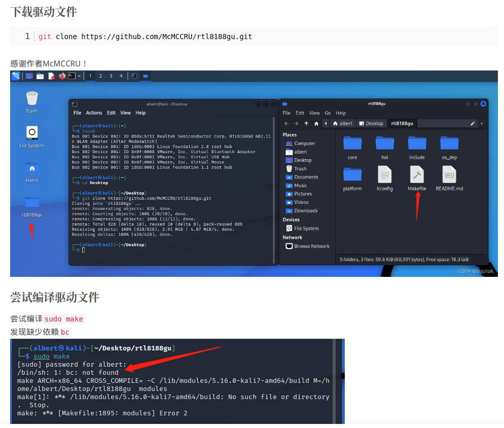Click albert path bar button
Screen dimensions: 504x428
(343, 123)
